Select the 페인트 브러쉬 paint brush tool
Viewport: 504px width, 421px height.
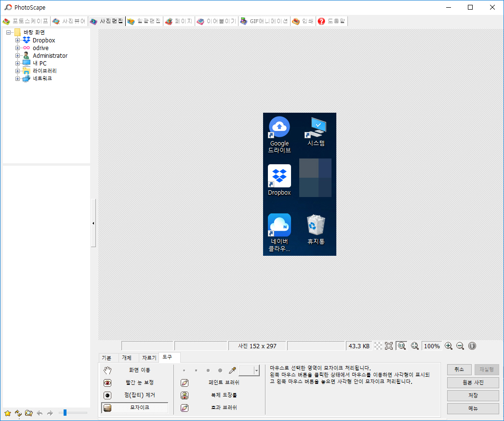pyautogui.click(x=211, y=383)
